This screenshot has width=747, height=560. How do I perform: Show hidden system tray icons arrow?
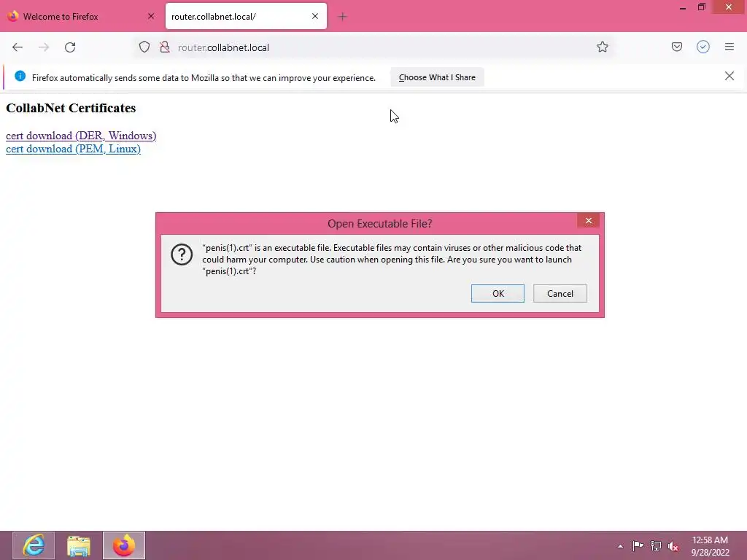click(620, 546)
